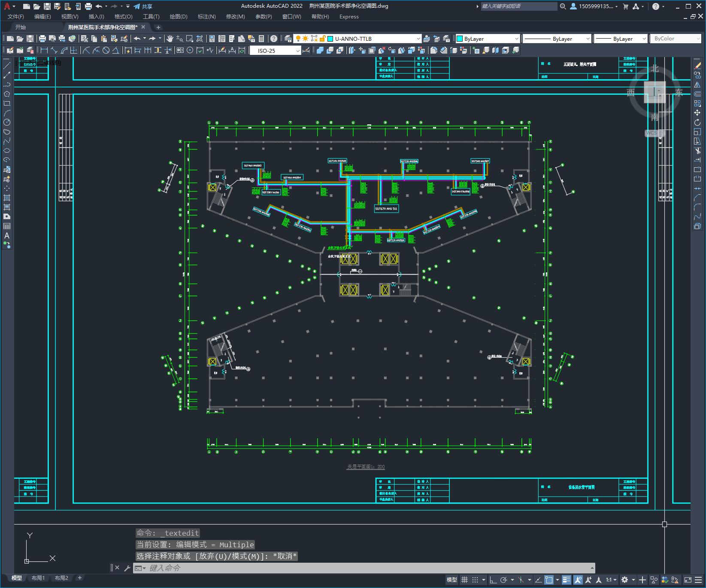Screen dimensions: 706x588
Task: Toggle polar tracking in status bar
Action: (504, 580)
